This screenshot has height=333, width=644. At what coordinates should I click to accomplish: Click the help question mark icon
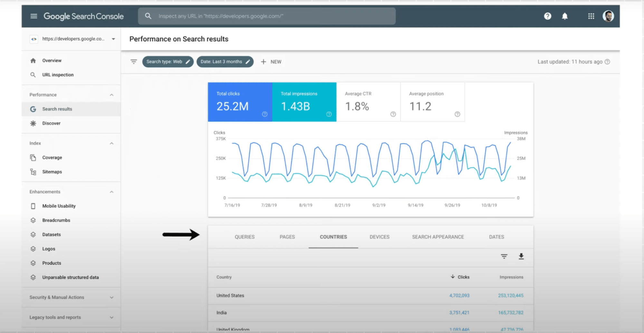pos(547,16)
